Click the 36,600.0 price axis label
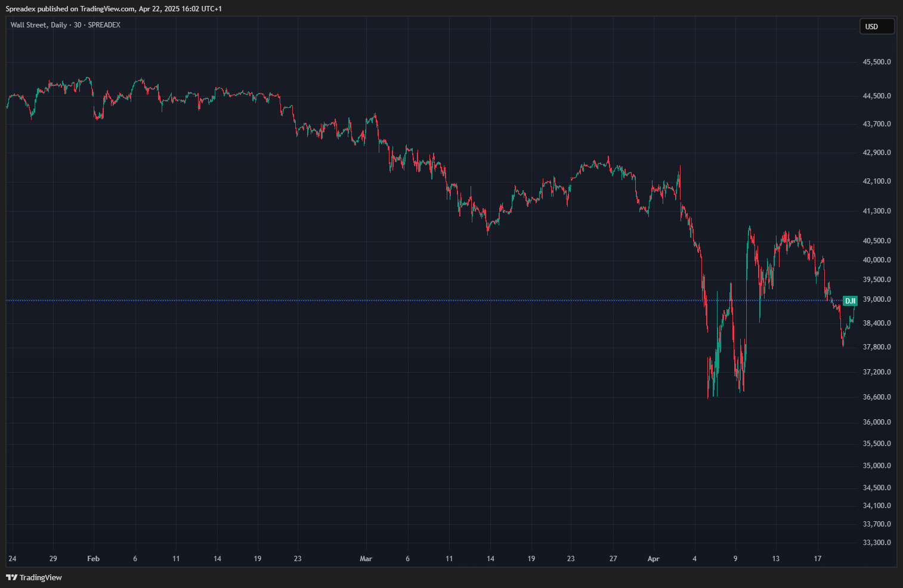This screenshot has height=588, width=903. click(877, 397)
